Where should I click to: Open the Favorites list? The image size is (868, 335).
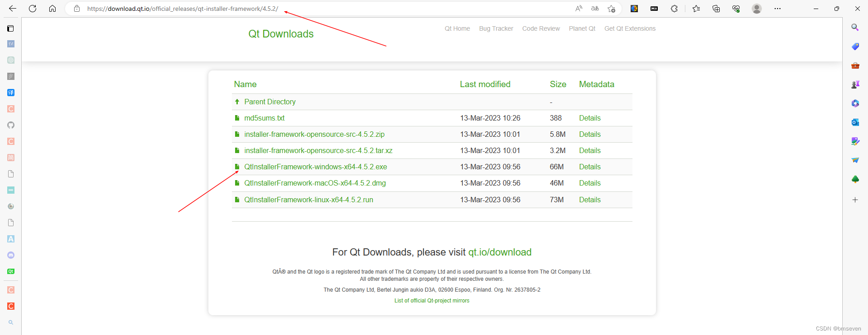coord(696,9)
